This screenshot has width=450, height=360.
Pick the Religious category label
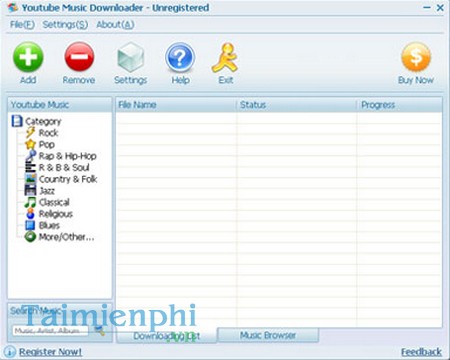[56, 214]
